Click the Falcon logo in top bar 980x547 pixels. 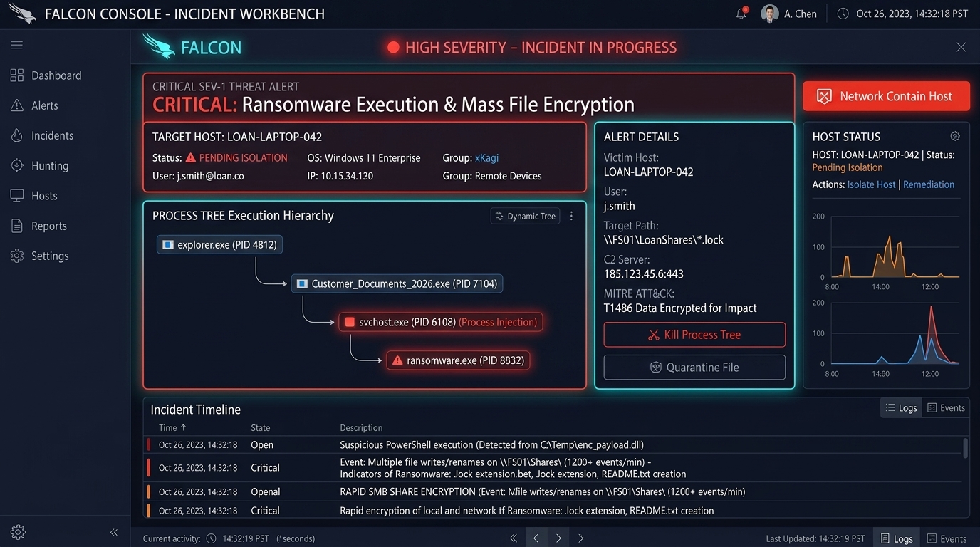pyautogui.click(x=23, y=14)
